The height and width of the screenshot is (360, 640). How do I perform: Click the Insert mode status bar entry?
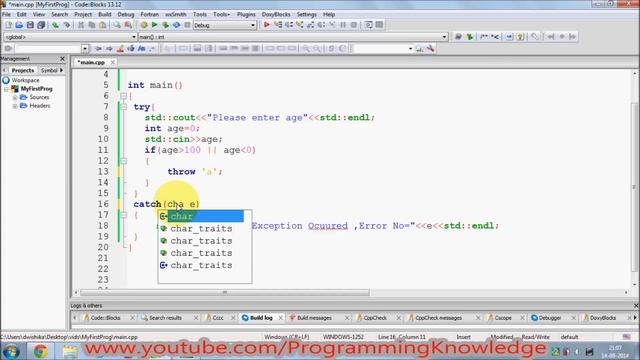[x=463, y=337]
